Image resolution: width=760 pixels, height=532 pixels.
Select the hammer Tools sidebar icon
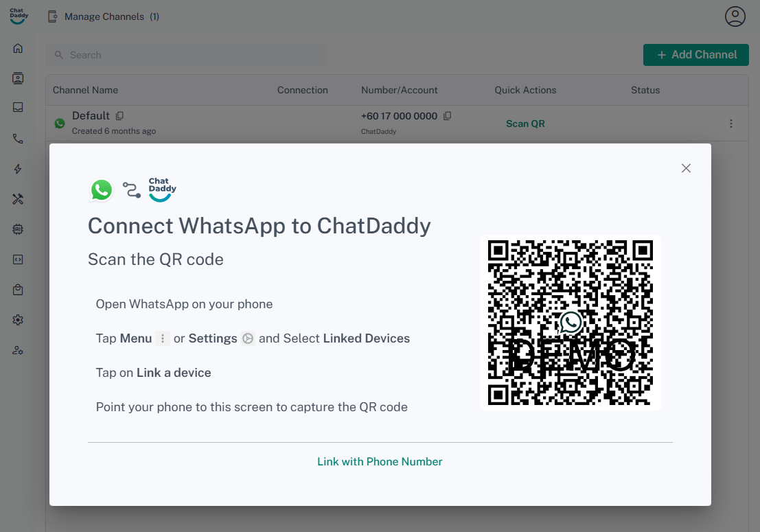click(18, 199)
